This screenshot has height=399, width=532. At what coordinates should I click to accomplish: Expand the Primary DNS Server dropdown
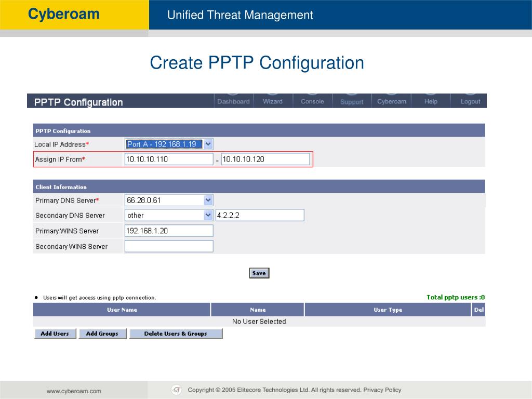click(208, 200)
